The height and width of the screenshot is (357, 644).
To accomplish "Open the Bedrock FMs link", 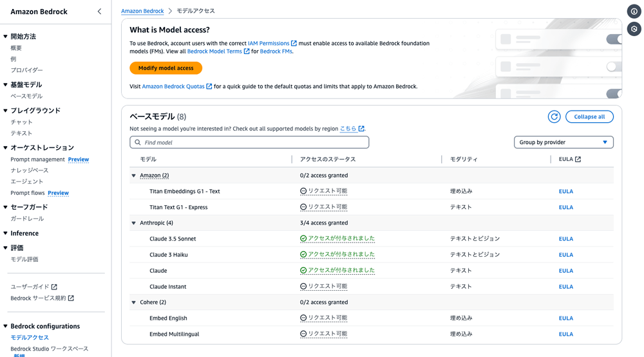I will click(x=276, y=51).
